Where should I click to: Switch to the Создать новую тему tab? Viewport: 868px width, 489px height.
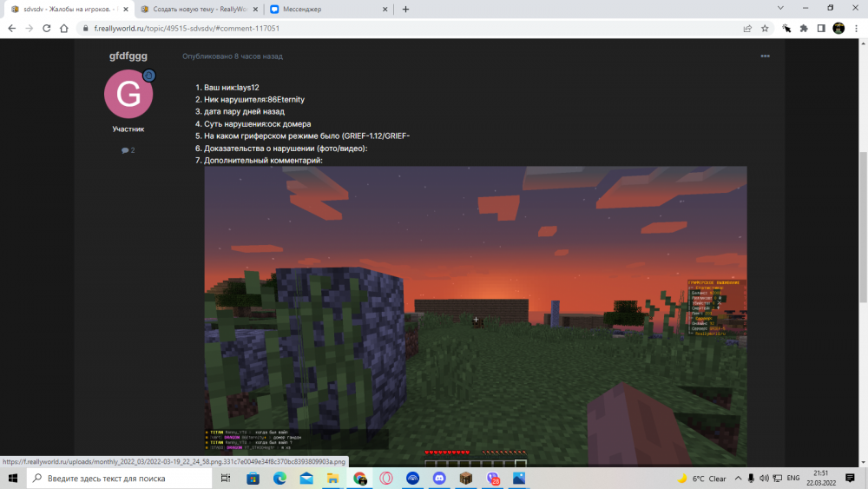(198, 10)
